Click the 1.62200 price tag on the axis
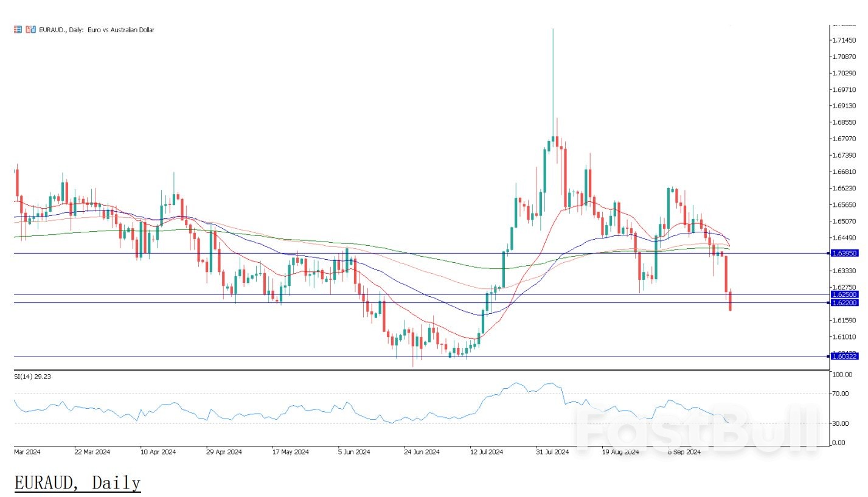The width and height of the screenshot is (868, 497). [x=846, y=303]
